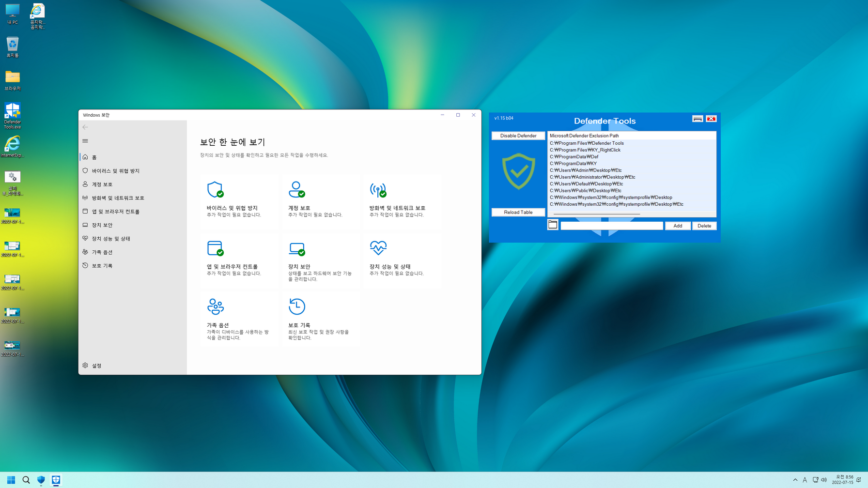Open the taskbar clock and date

pyautogui.click(x=842, y=480)
